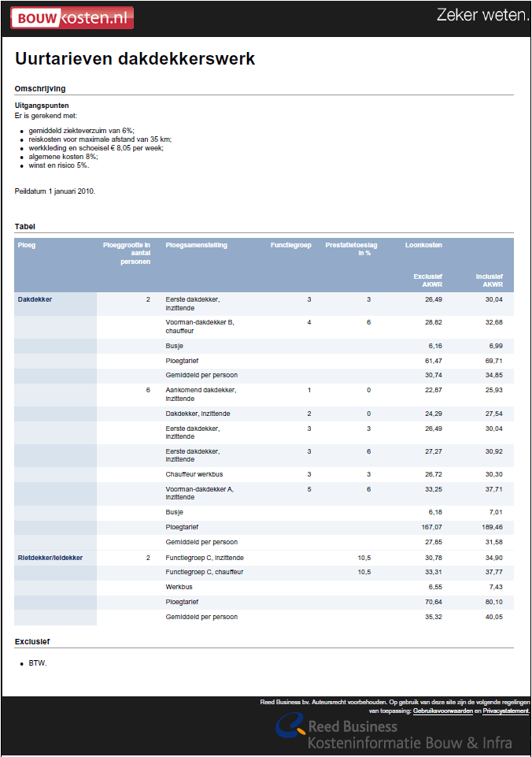The image size is (532, 757).
Task: Click the Aankomend dakdekker, inzittende entry
Action: point(201,395)
